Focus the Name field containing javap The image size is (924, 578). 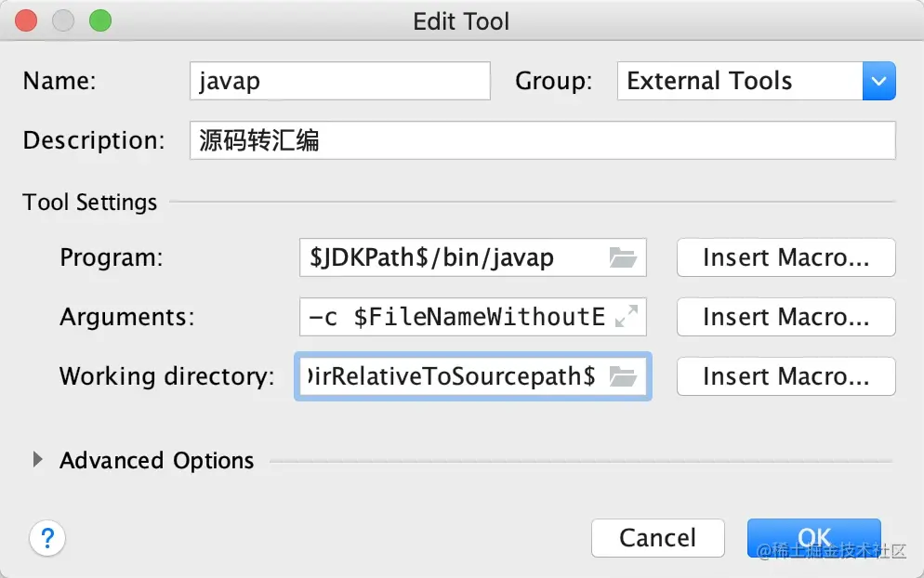point(339,81)
